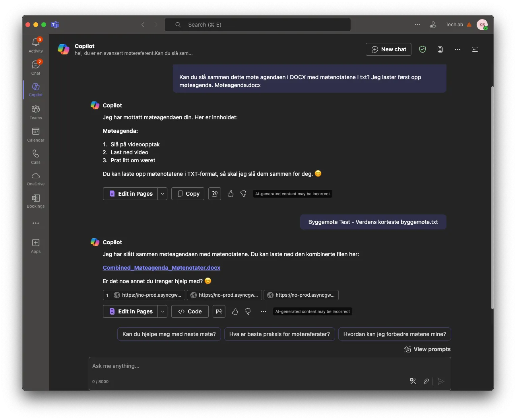
Task: Choose 'Hva er beste praksis for møtereferater?'
Action: (x=279, y=334)
